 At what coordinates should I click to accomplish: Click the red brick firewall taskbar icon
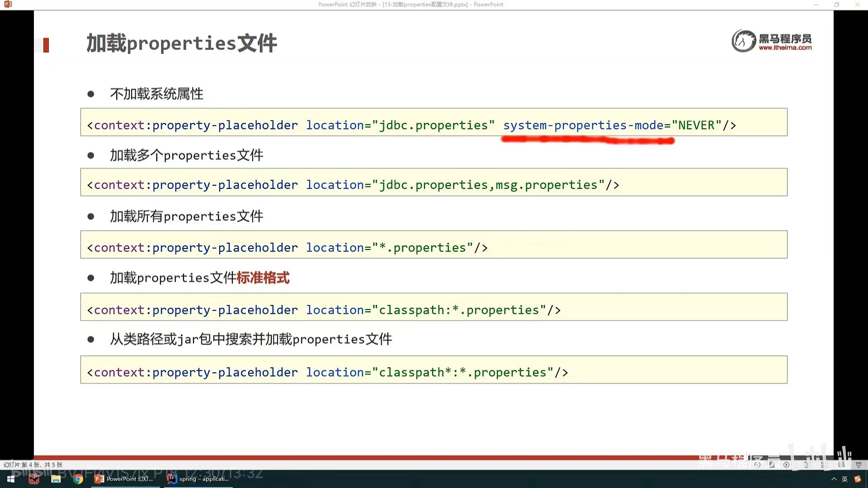coord(34,479)
